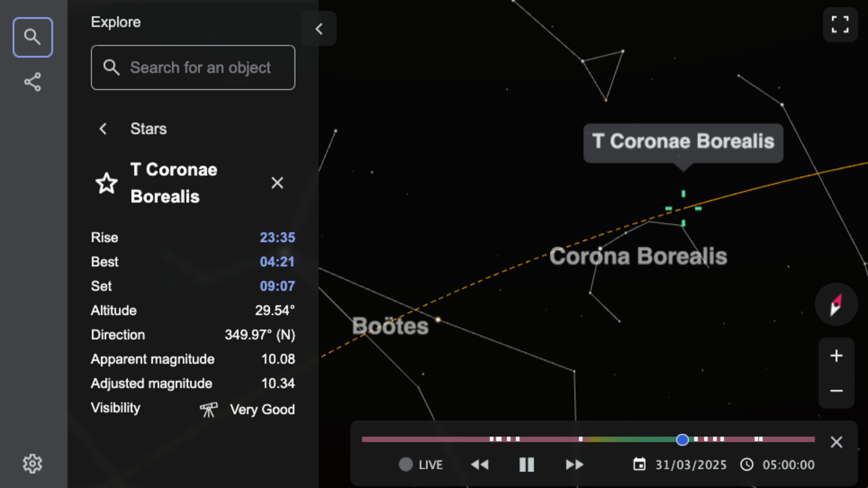
Task: Open the calendar date picker
Action: pyautogui.click(x=638, y=464)
